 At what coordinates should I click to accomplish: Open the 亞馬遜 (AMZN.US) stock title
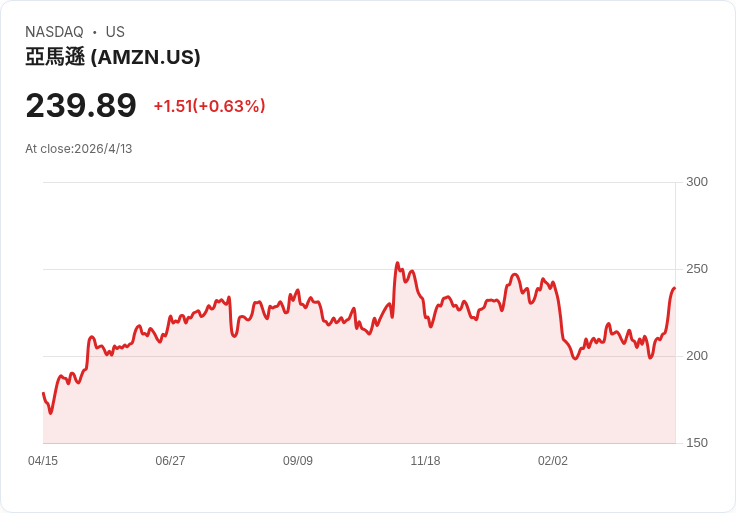(x=113, y=57)
